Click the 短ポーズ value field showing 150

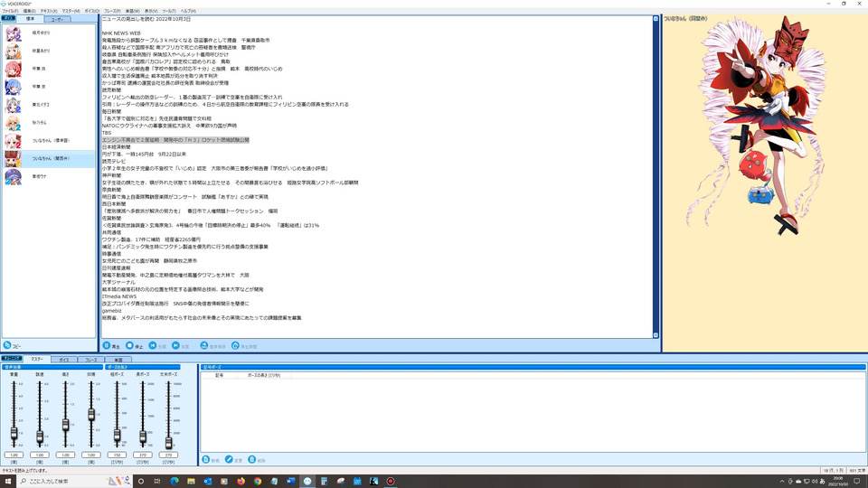pyautogui.click(x=117, y=455)
